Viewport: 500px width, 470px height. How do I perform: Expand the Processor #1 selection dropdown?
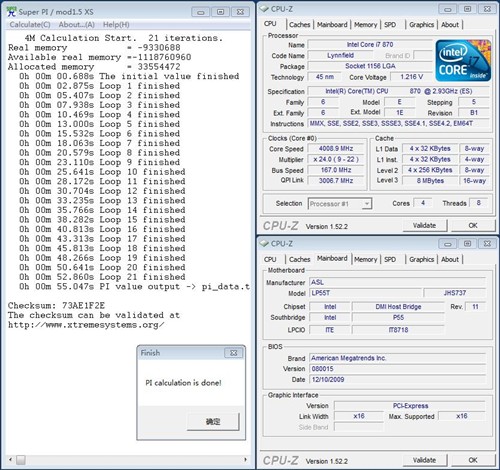pyautogui.click(x=367, y=204)
